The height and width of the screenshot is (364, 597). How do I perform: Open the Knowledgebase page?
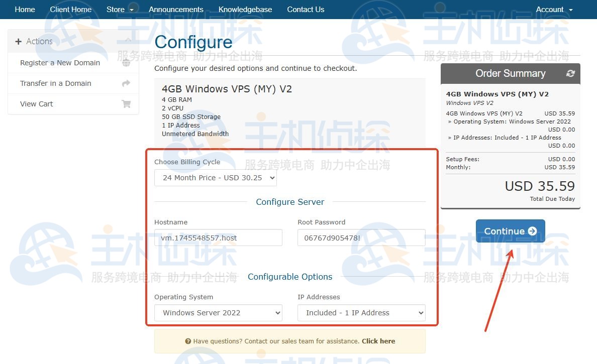click(x=245, y=10)
